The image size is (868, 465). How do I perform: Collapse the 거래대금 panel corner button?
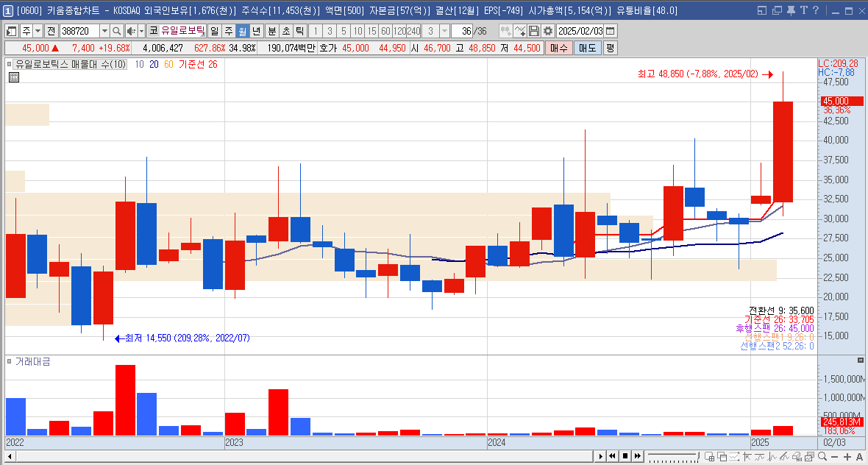860,361
